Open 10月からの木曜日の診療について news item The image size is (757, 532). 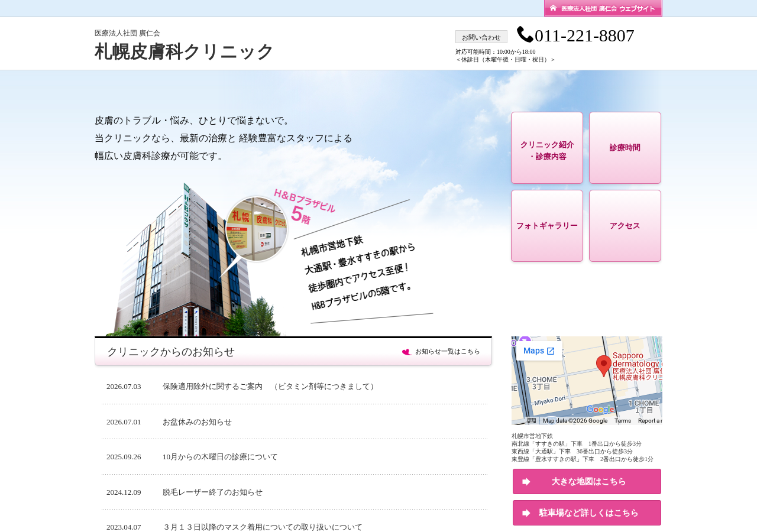220,457
